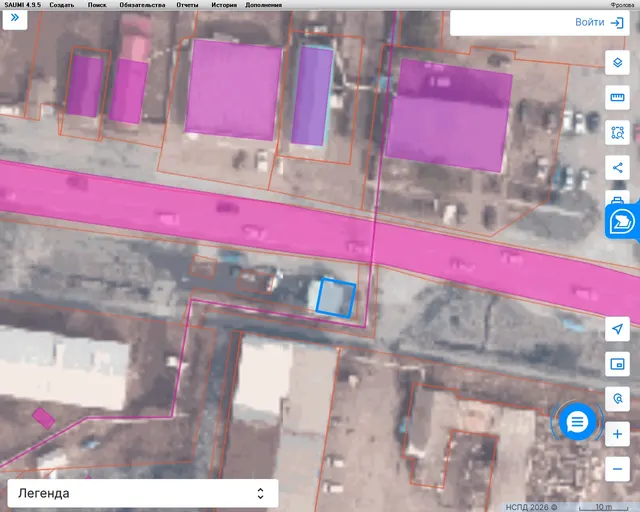Viewport: 640px width, 512px height.
Task: Open the Дополнения menu
Action: click(263, 5)
